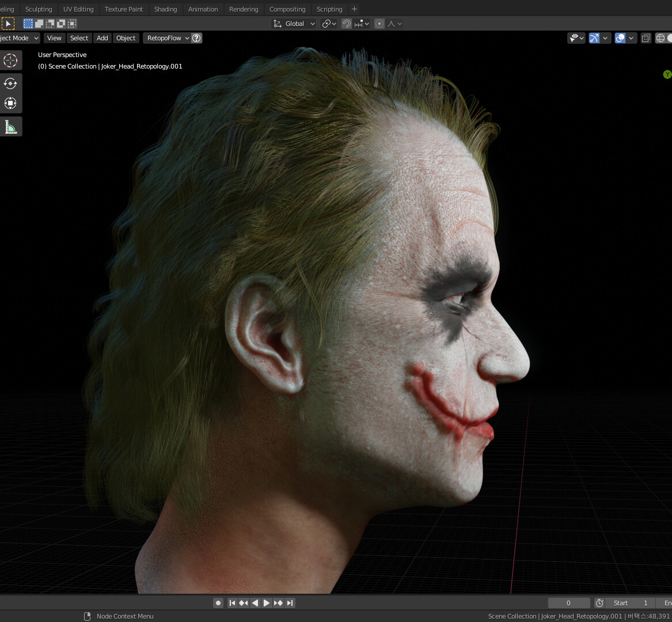Screen dimensions: 672x622
Task: Click the mouse icon in status bar
Action: point(88,616)
